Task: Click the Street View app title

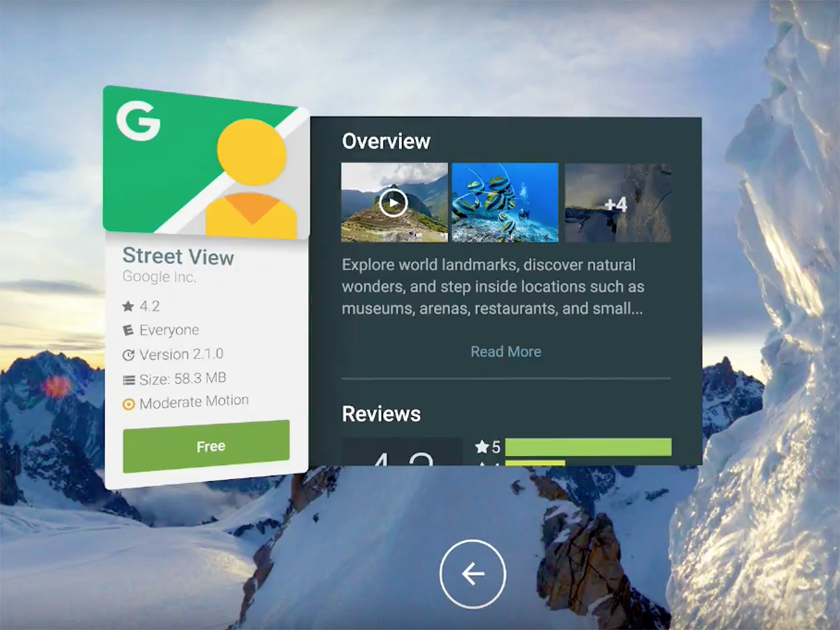Action: click(178, 256)
